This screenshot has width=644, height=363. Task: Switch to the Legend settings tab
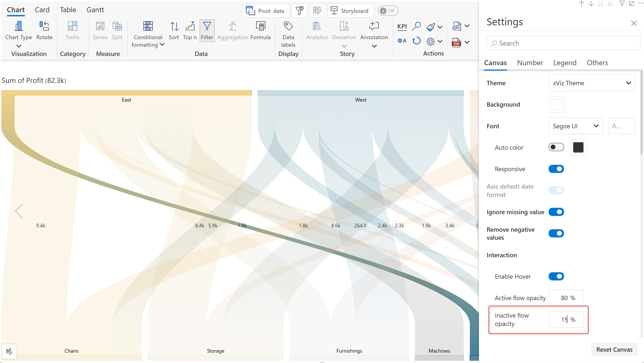pos(565,63)
